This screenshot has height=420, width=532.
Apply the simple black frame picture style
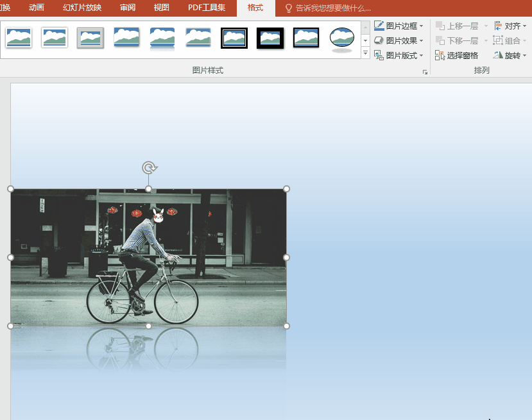click(306, 38)
